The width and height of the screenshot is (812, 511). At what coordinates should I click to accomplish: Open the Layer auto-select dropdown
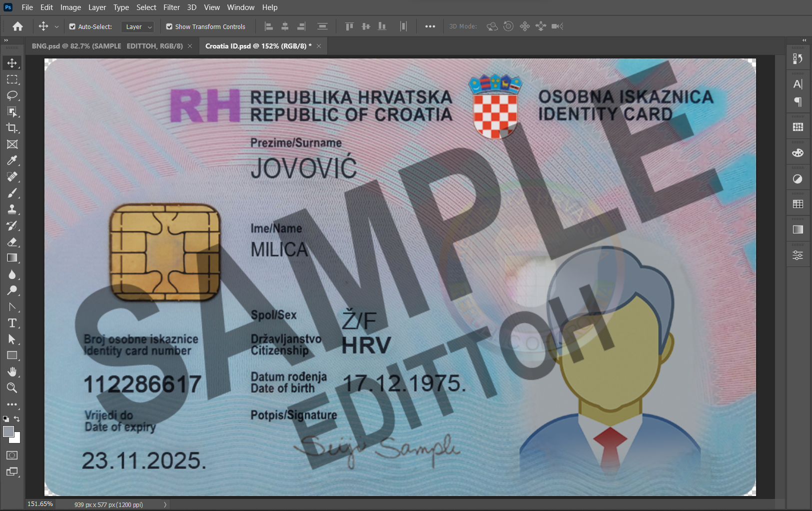coord(138,27)
